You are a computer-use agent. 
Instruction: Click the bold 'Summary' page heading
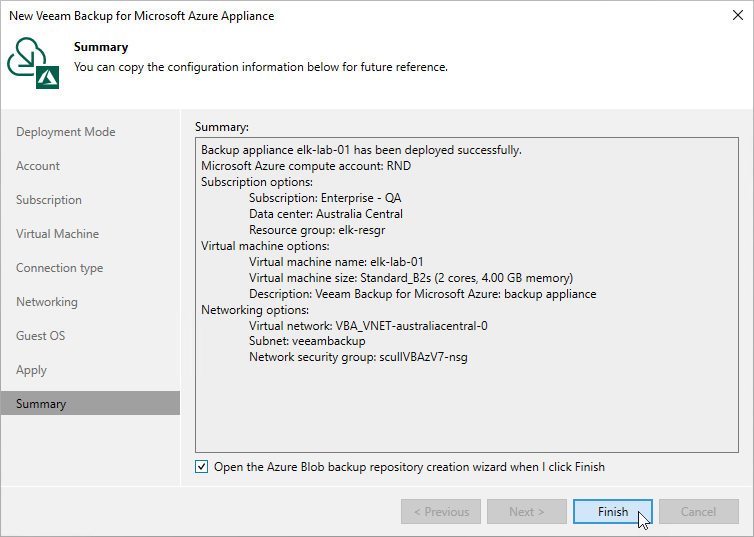[x=101, y=47]
